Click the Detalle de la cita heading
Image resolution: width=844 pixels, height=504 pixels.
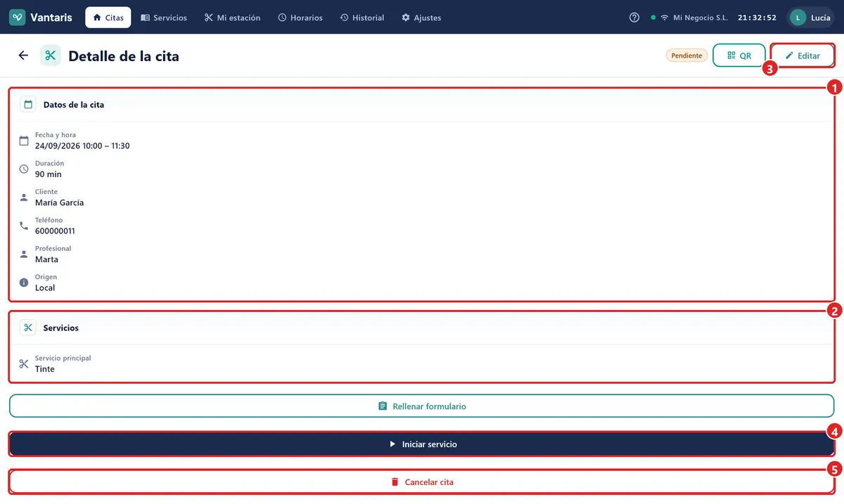click(124, 56)
